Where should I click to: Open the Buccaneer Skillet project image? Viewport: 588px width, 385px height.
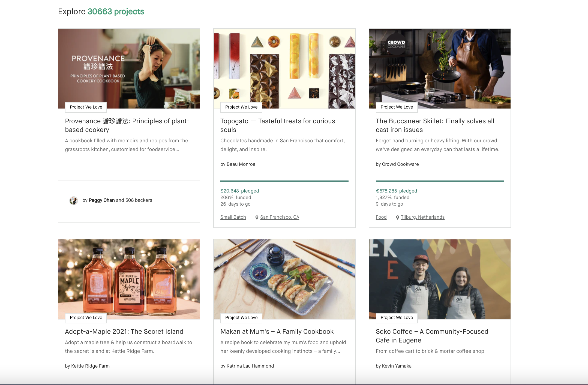[x=440, y=69]
